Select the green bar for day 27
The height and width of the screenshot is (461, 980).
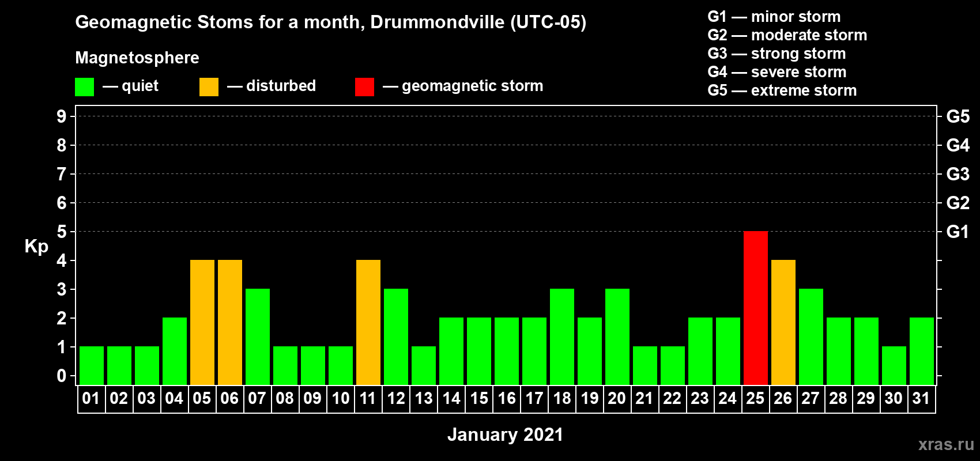pos(811,337)
